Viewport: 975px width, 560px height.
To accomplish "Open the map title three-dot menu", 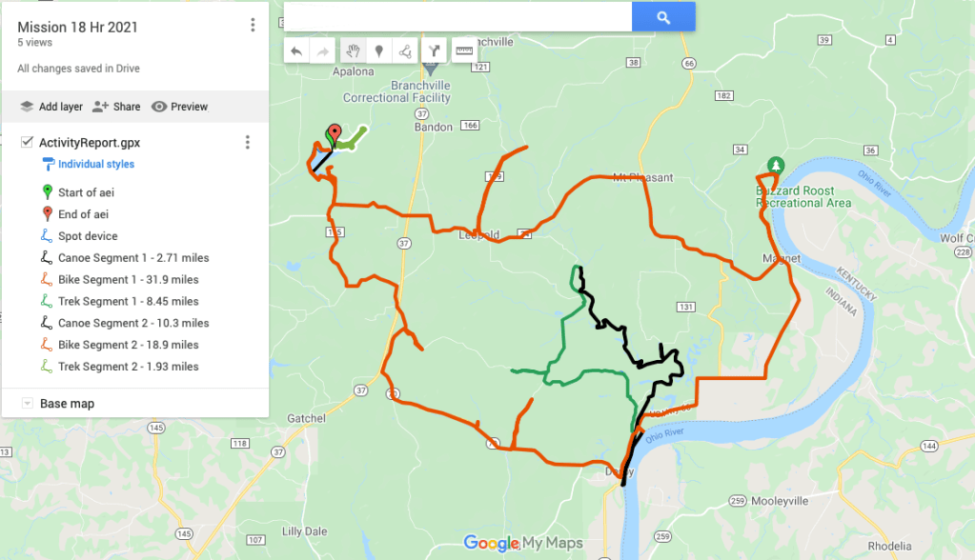I will tap(253, 25).
